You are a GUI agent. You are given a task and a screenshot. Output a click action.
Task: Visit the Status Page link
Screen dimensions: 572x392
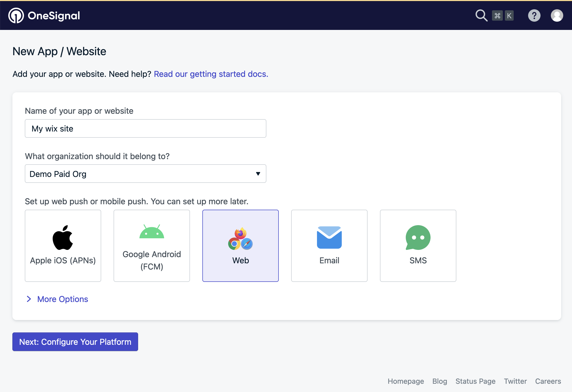[475, 381]
